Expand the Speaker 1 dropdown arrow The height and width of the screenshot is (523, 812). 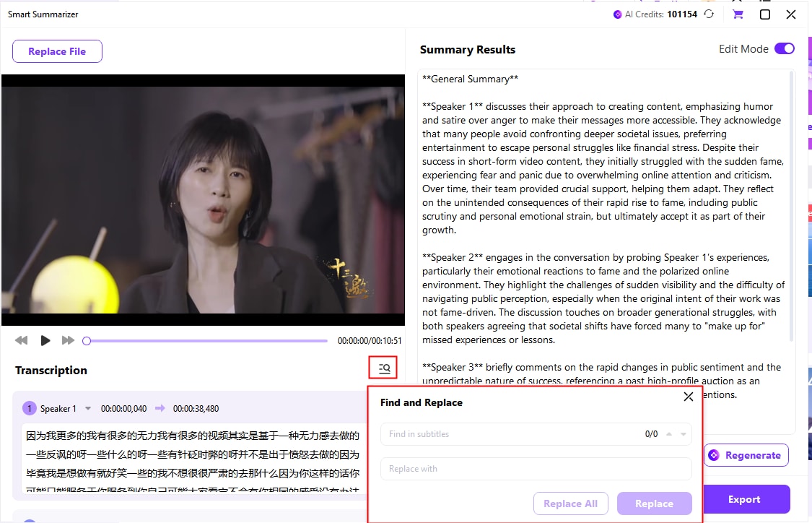[88, 409]
